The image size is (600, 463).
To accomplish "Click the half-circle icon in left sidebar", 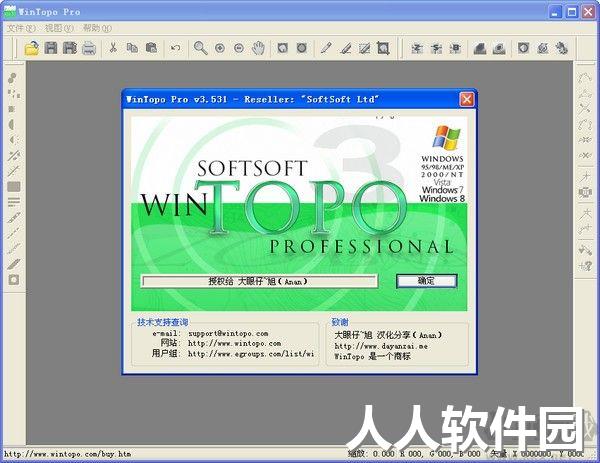I will pyautogui.click(x=12, y=124).
